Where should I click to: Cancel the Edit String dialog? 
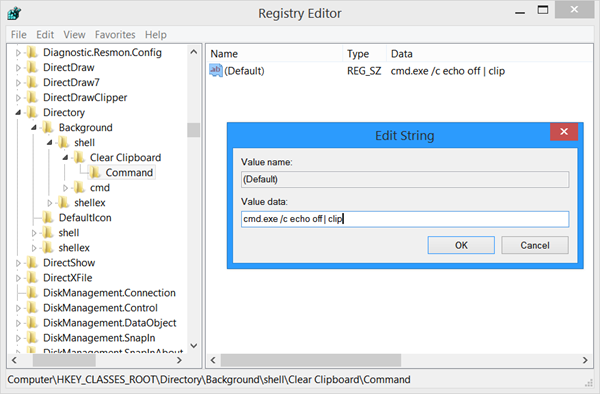coord(535,245)
